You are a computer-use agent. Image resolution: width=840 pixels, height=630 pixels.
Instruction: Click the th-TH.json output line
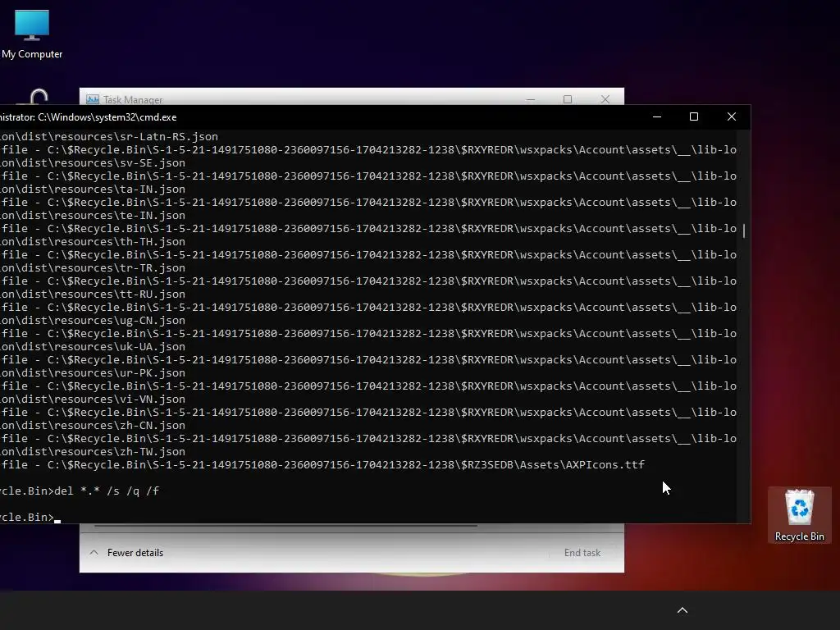pos(93,242)
